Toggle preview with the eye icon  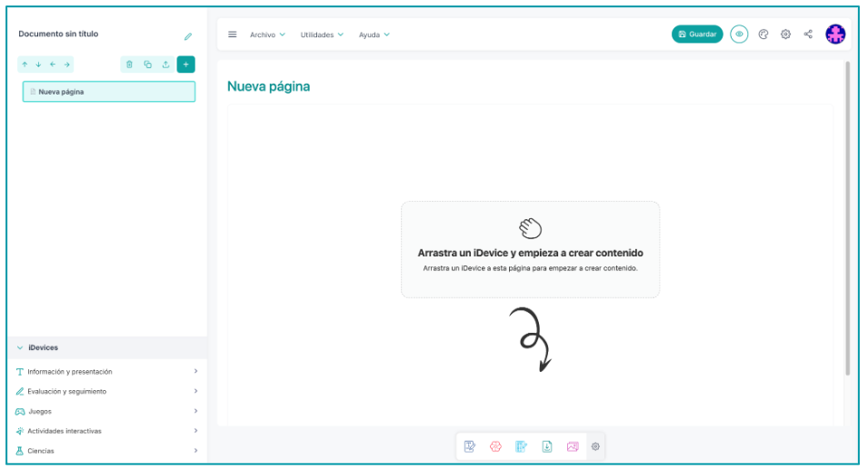click(739, 35)
